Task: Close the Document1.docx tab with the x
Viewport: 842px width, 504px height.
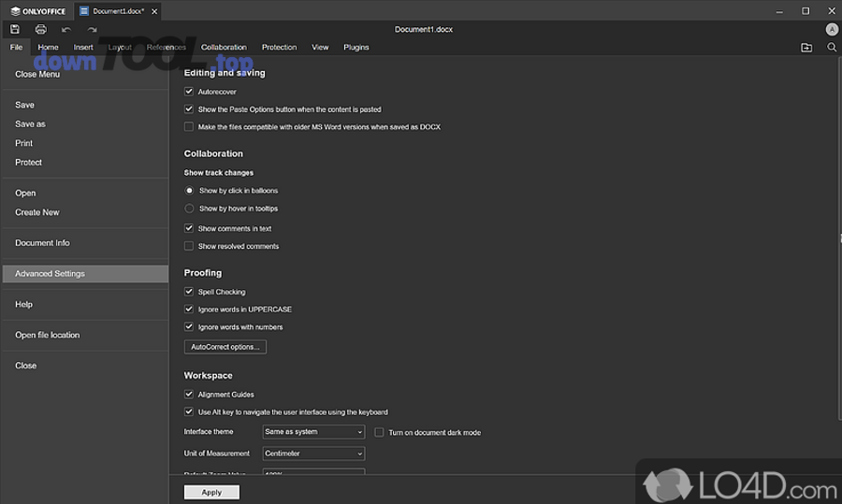Action: 153,11
